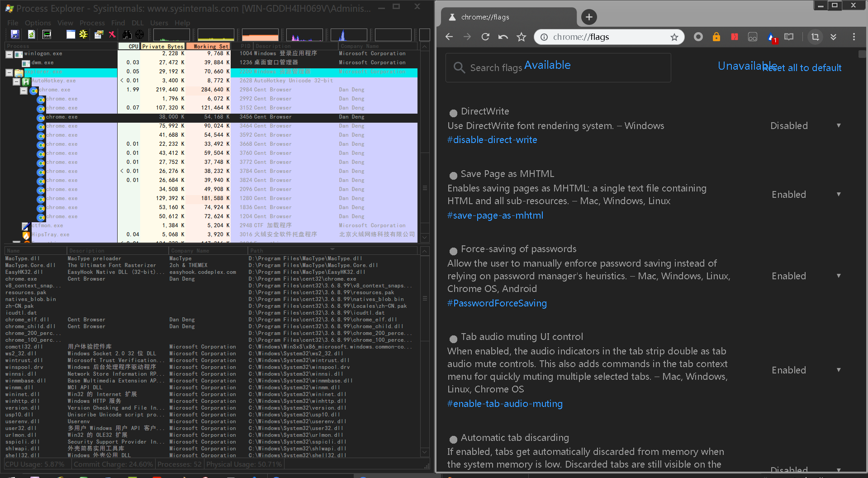Collapse the winlogon.exe tree node
The height and width of the screenshot is (478, 868).
click(9, 54)
